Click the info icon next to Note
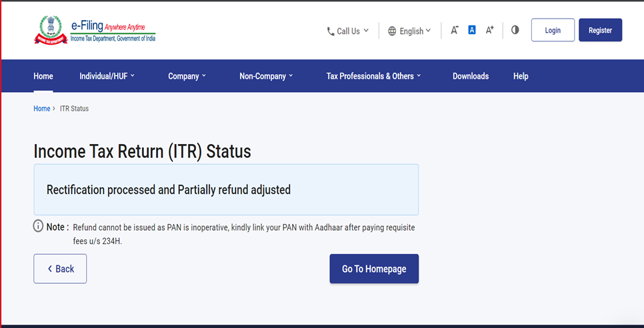The height and width of the screenshot is (328, 644). click(39, 227)
